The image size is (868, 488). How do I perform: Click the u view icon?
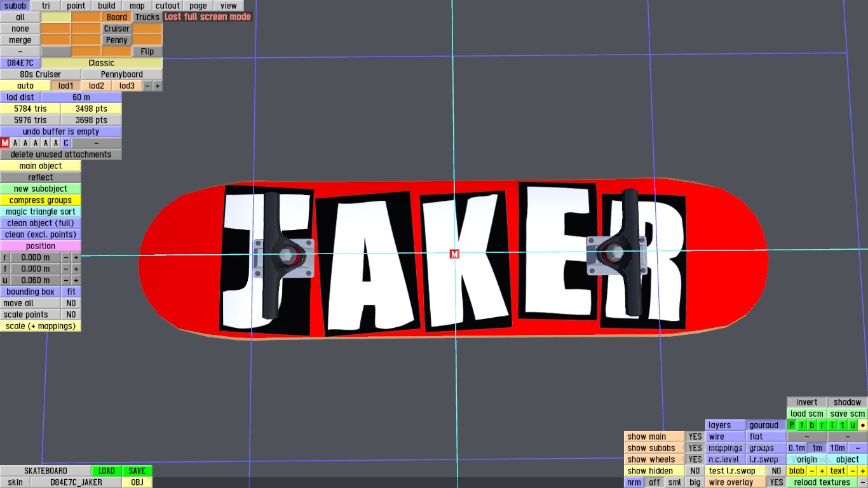853,425
